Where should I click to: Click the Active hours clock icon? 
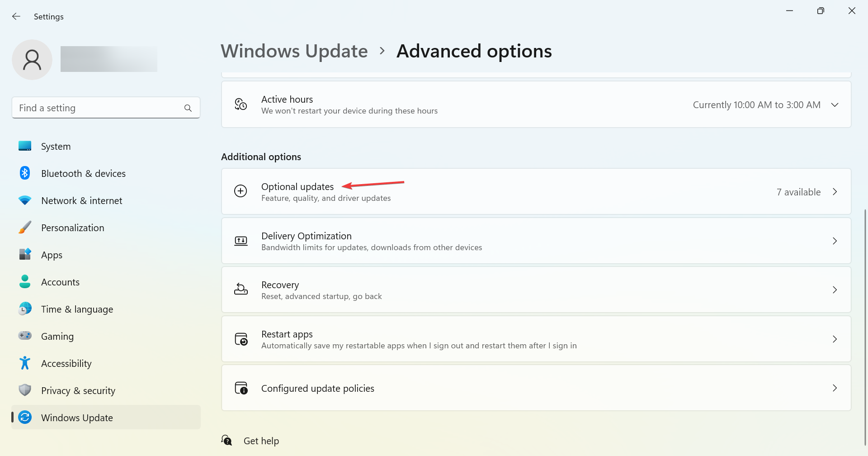tap(241, 104)
